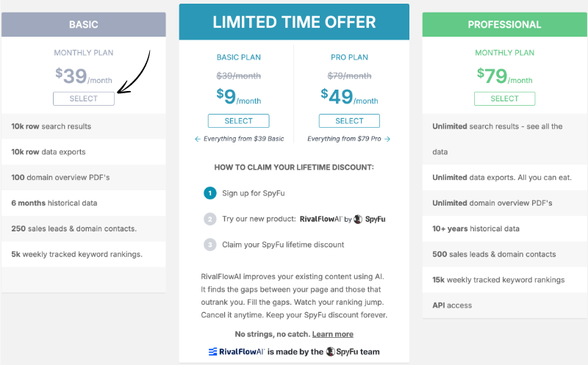Click the left arrow beside Everything from $39 Basic
Viewport: 588px width, 365px height.
click(198, 139)
